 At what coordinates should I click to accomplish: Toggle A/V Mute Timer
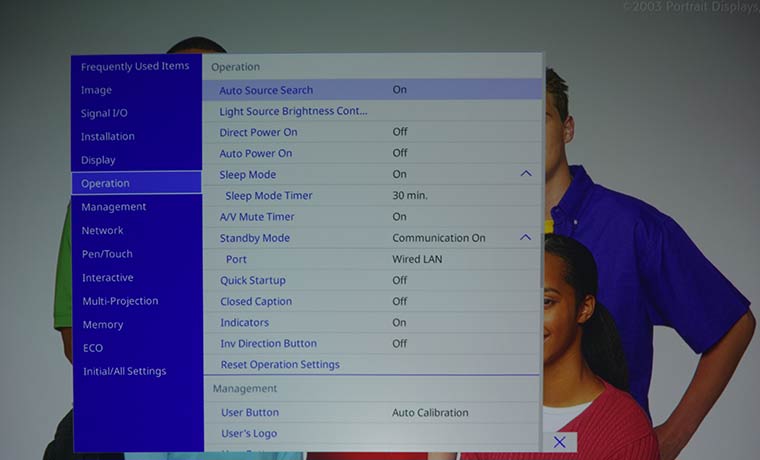[x=372, y=217]
